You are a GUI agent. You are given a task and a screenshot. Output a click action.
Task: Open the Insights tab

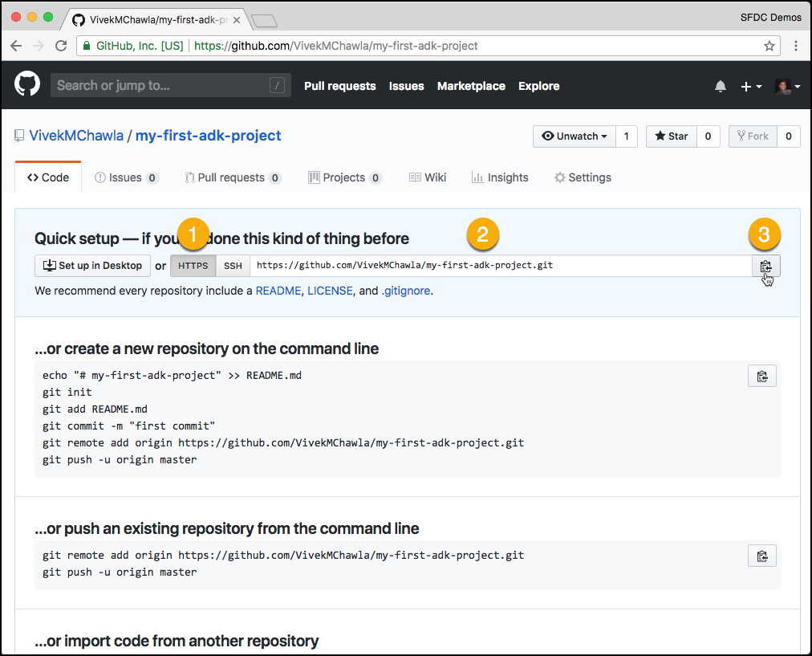500,177
